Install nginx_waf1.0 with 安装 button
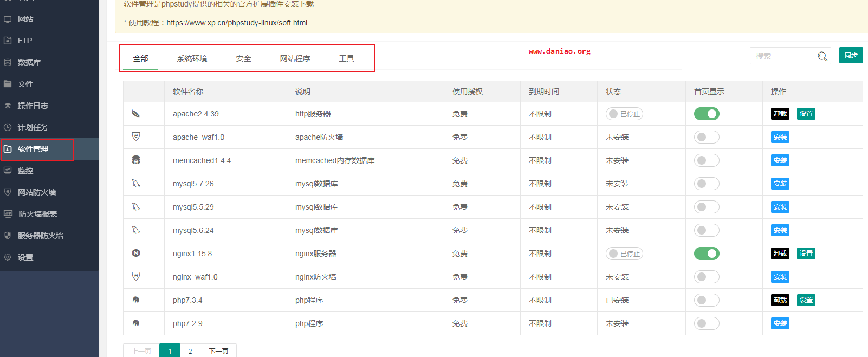 [x=780, y=277]
